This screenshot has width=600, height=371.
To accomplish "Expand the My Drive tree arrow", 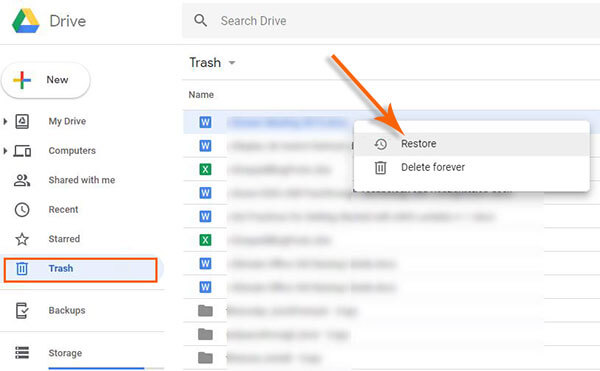I will pos(5,122).
